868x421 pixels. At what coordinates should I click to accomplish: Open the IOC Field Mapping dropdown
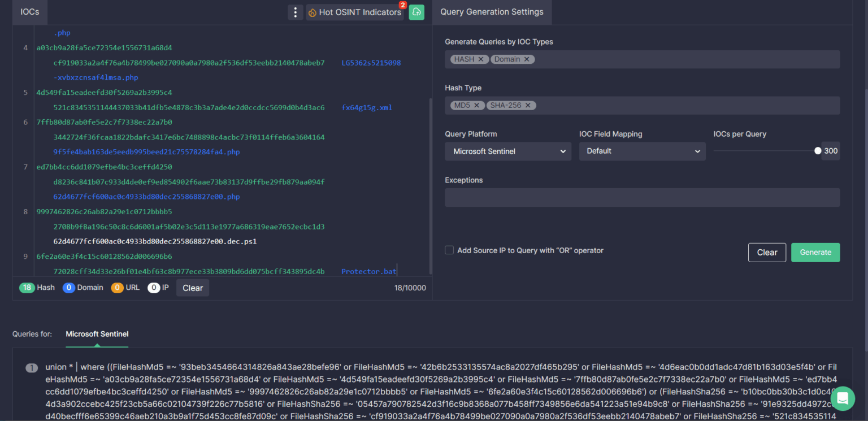coord(642,151)
